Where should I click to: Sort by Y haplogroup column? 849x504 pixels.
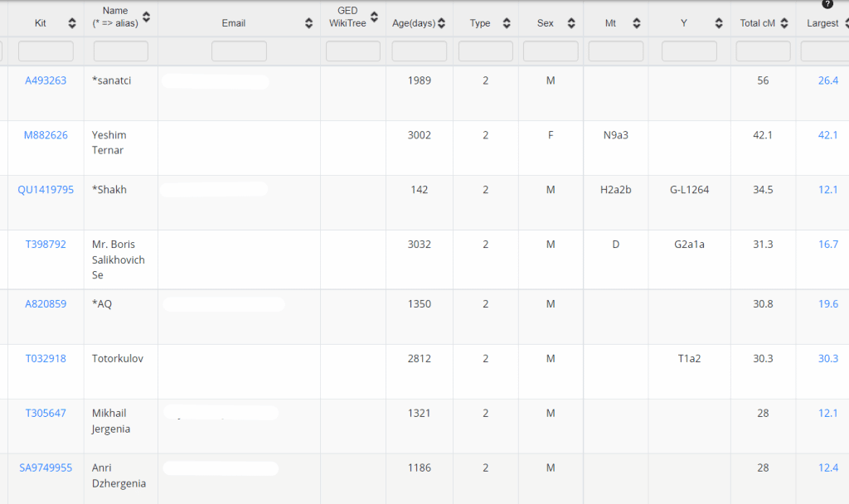(x=717, y=23)
